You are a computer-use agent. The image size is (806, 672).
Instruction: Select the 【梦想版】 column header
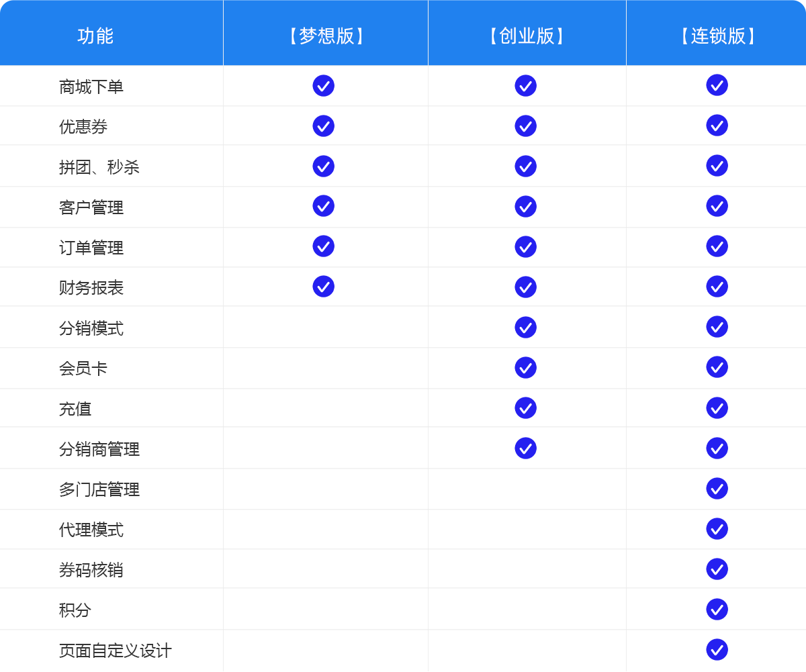click(326, 36)
